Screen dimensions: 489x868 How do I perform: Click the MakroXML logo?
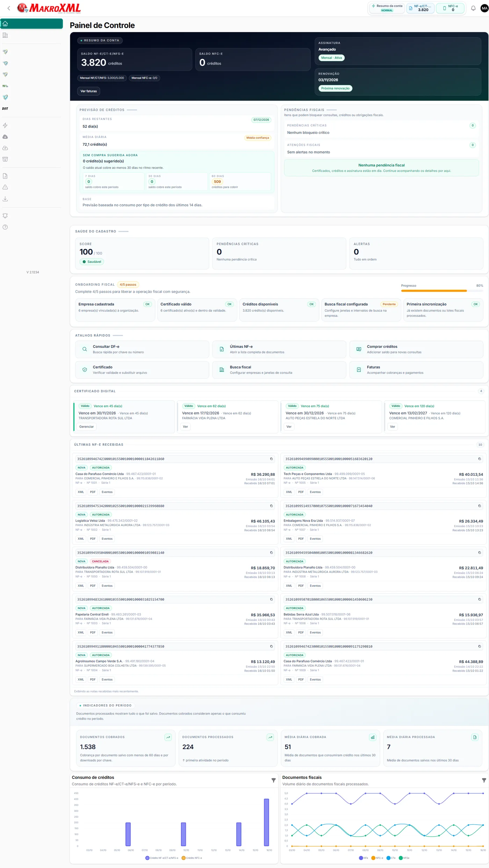coord(49,8)
